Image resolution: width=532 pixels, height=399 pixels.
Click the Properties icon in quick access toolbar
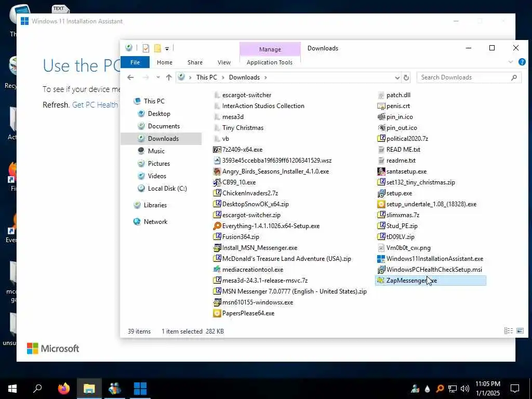(x=146, y=48)
